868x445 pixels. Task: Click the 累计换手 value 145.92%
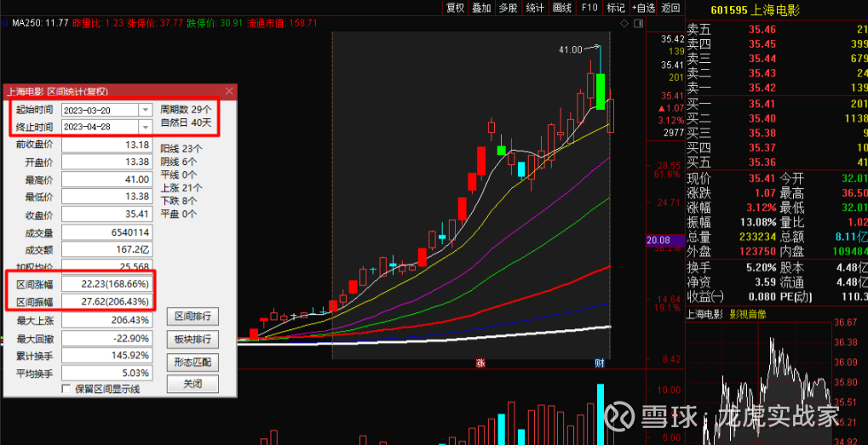click(106, 355)
